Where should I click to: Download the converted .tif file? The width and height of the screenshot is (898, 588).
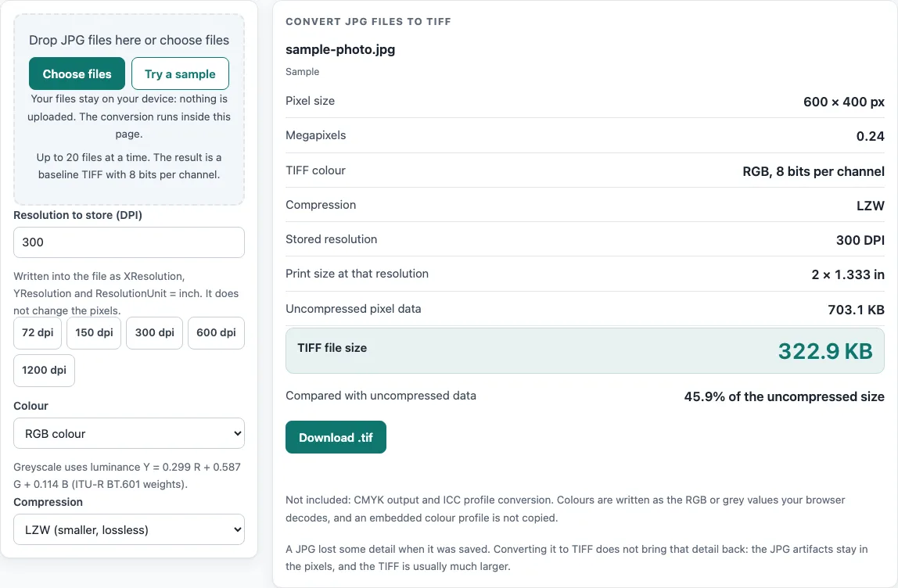336,437
